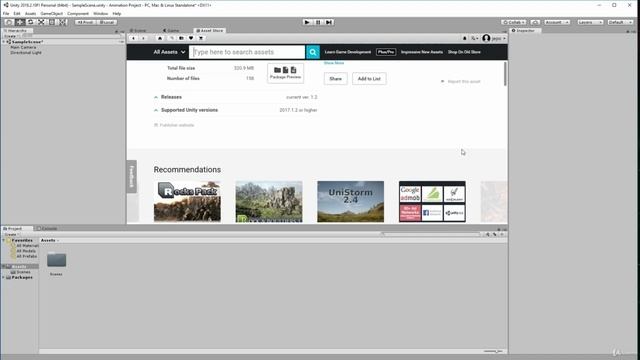Open the Assets menu
The width and height of the screenshot is (640, 360).
(x=31, y=13)
